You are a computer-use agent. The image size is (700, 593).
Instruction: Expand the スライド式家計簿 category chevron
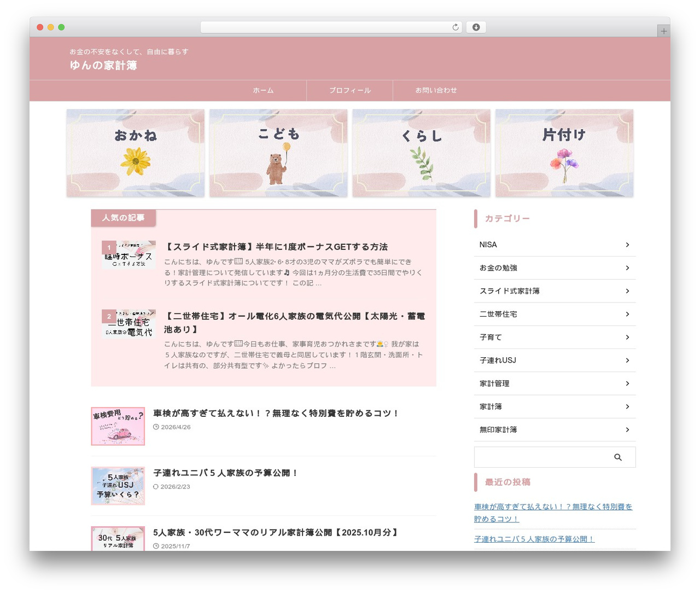point(627,291)
